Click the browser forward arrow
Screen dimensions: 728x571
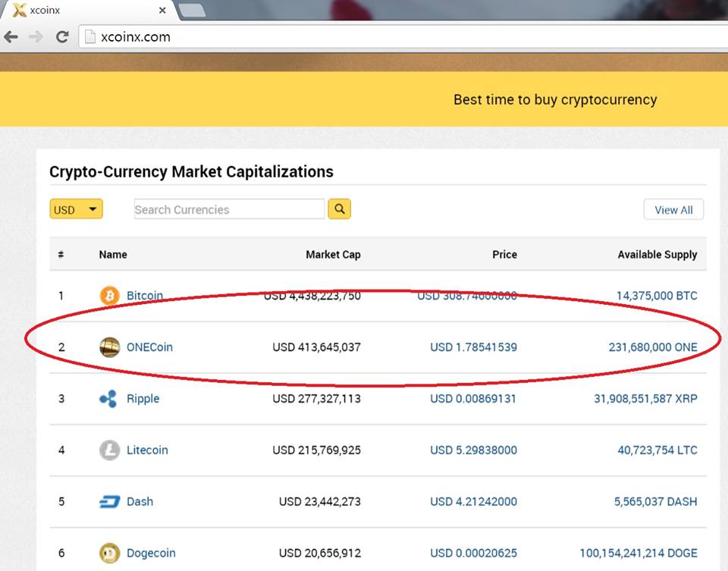coord(36,36)
